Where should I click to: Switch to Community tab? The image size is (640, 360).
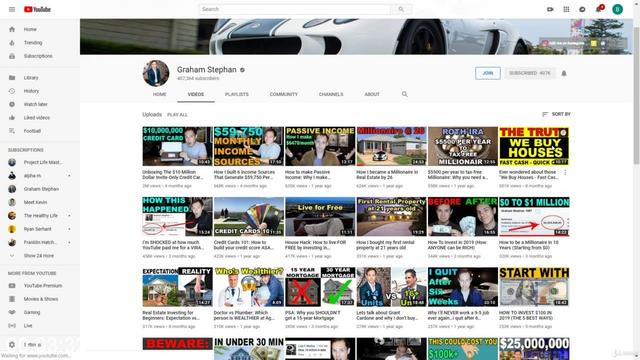284,94
